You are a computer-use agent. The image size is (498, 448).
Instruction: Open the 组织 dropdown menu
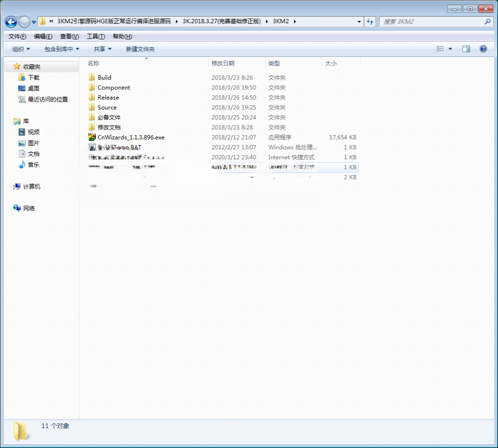pos(21,49)
